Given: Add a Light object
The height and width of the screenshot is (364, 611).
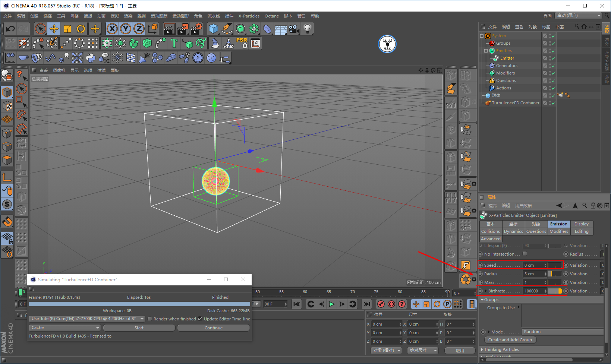Looking at the screenshot, I should (308, 29).
